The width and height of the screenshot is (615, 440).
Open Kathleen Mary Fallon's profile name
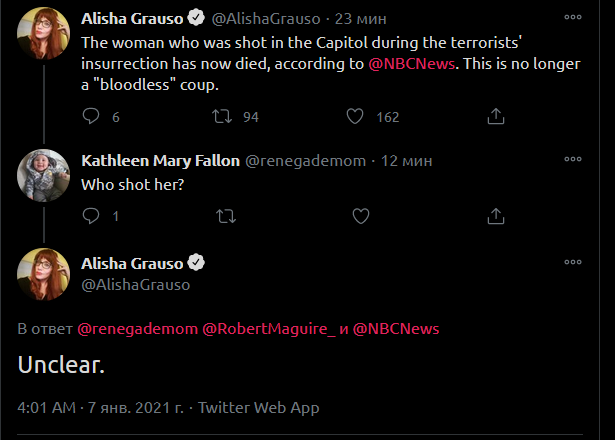coord(160,160)
